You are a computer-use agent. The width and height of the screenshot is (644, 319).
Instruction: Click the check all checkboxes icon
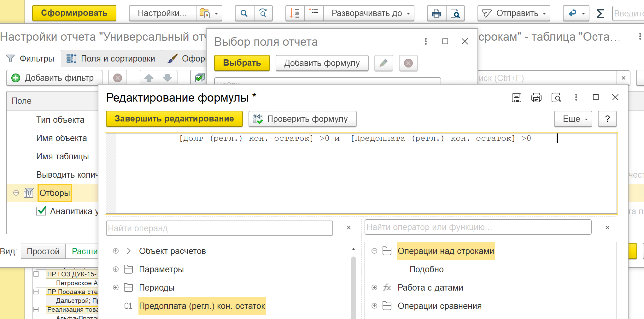pyautogui.click(x=199, y=78)
